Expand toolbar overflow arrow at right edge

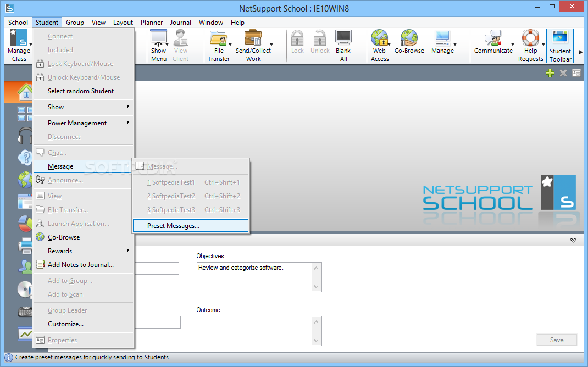tap(580, 52)
